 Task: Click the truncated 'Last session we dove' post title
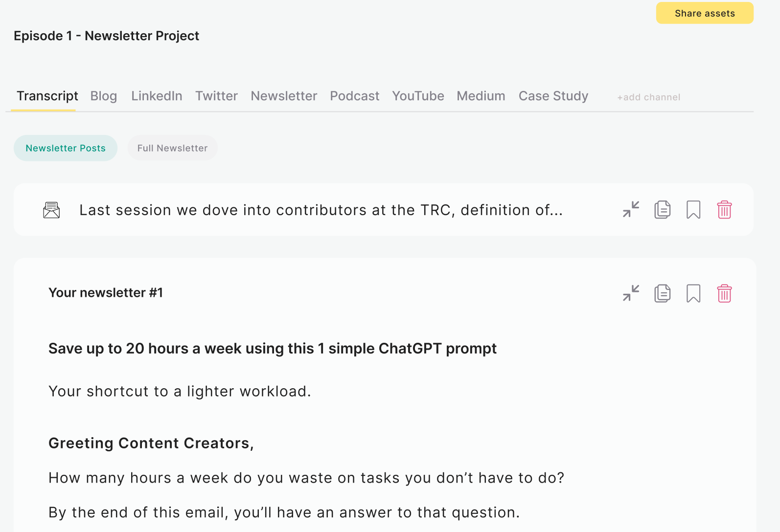click(321, 210)
